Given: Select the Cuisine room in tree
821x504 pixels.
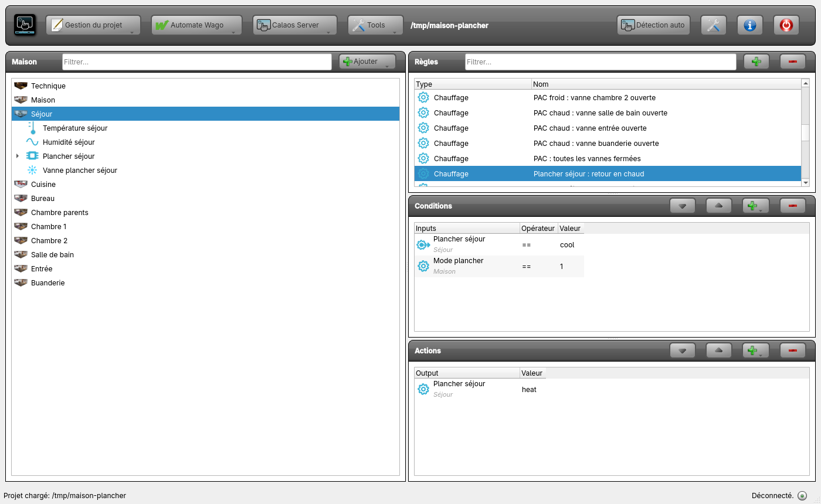Looking at the screenshot, I should pyautogui.click(x=43, y=185).
